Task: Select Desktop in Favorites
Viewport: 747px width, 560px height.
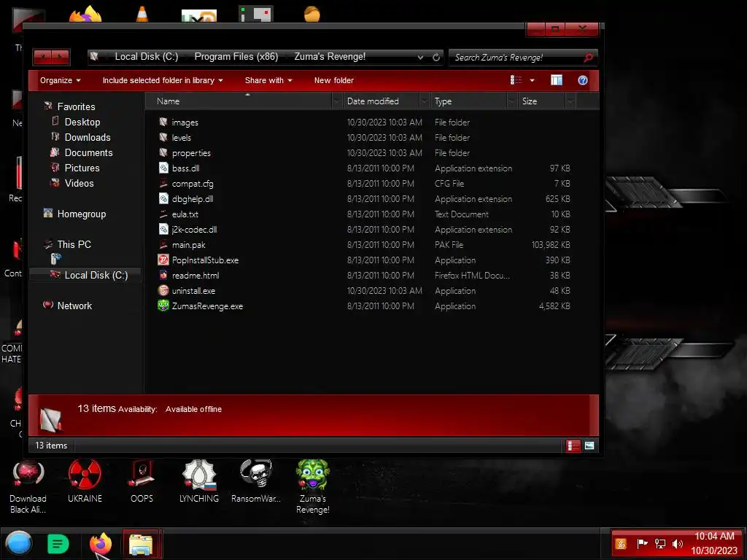Action: tap(82, 122)
